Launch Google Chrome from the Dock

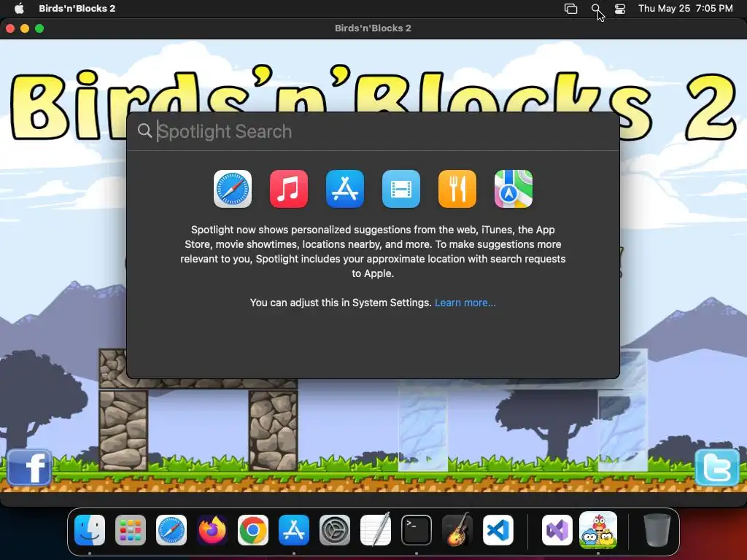coord(253,530)
